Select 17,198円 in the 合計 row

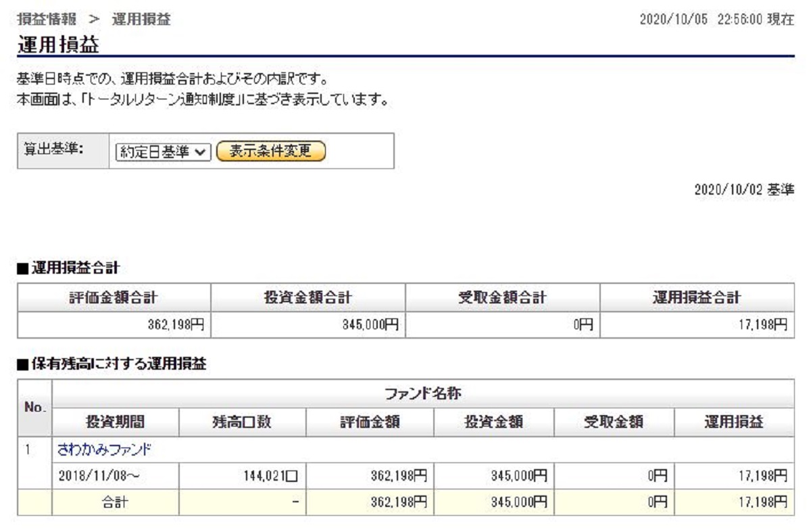click(x=762, y=502)
